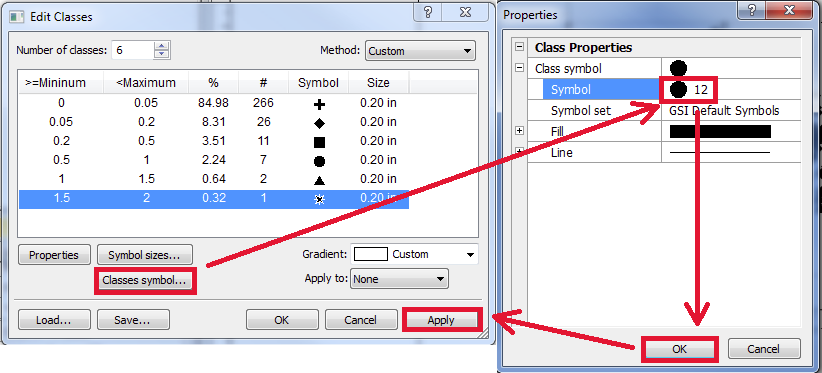Click Cancel in the Edit Classes dialog

pos(361,320)
